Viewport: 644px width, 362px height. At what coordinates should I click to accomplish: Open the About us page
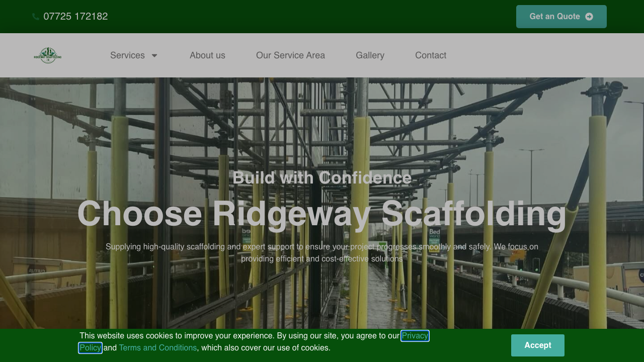click(207, 55)
